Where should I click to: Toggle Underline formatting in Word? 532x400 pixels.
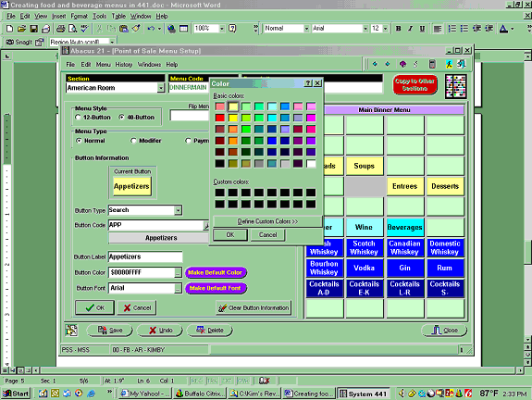coord(422,29)
